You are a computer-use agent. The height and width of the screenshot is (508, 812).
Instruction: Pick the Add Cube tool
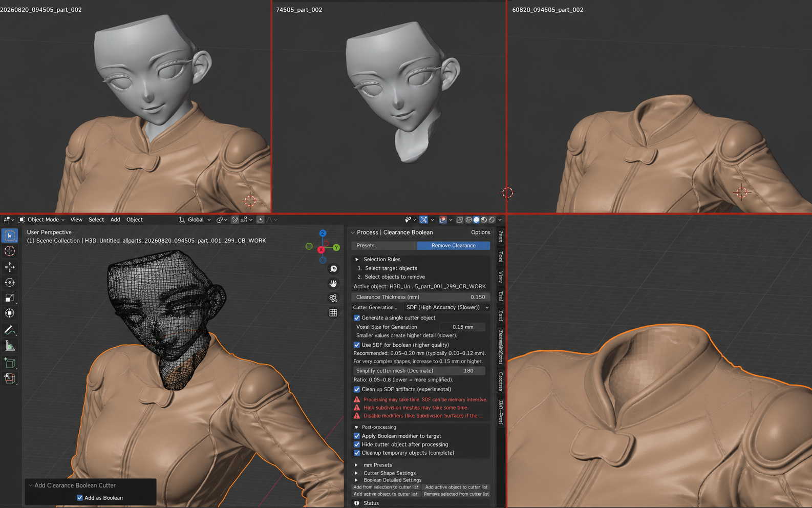[x=10, y=363]
